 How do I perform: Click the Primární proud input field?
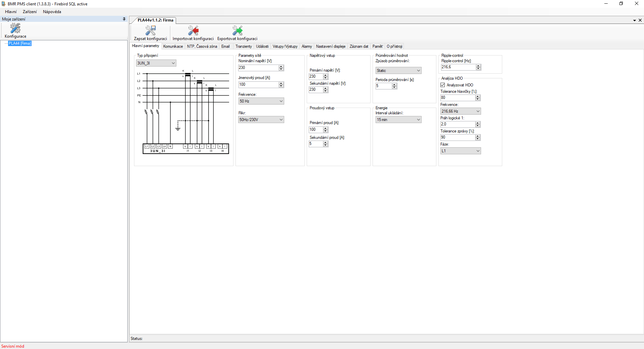click(316, 130)
